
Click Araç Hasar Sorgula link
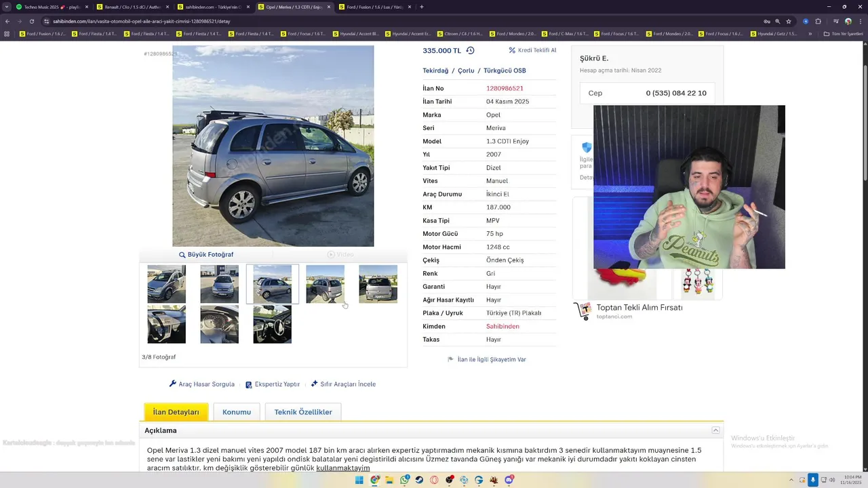202,384
